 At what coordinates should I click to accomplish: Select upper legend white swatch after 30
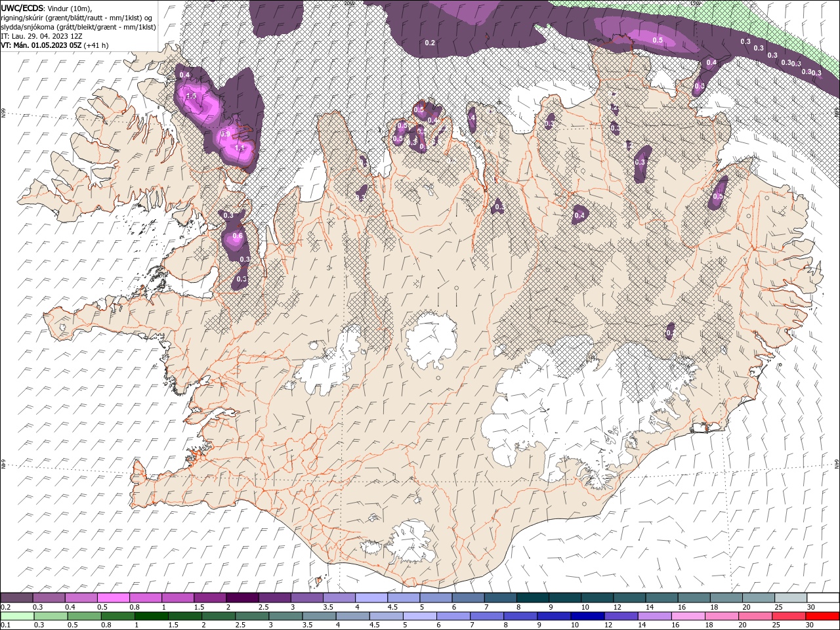[x=823, y=598]
